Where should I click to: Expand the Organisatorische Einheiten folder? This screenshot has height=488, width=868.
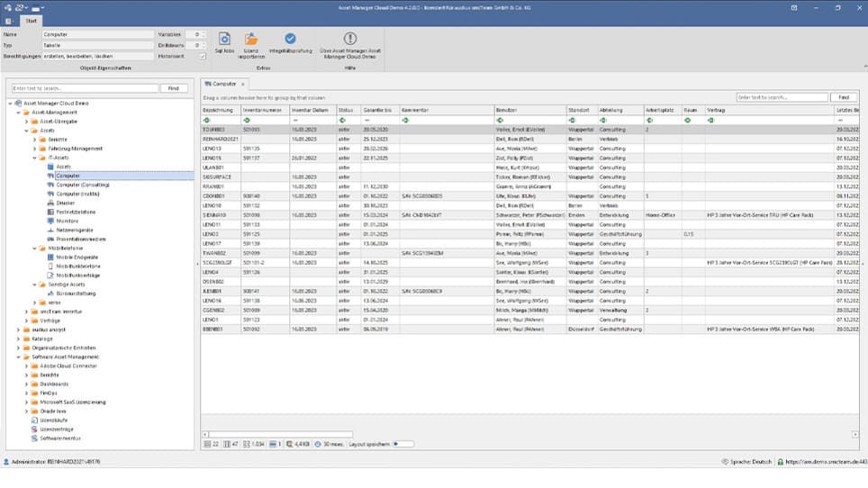[x=18, y=348]
